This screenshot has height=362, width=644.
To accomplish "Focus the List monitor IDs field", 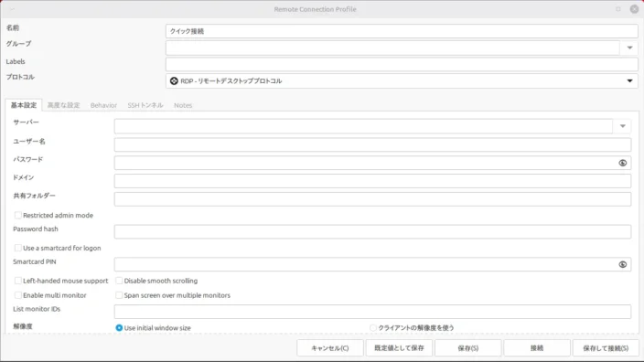I will pyautogui.click(x=372, y=312).
